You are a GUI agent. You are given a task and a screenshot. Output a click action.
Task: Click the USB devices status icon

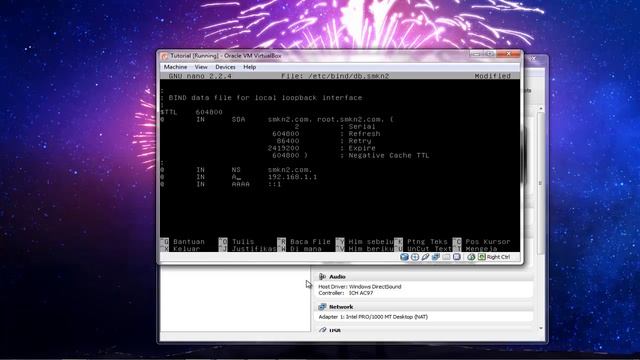point(425,257)
